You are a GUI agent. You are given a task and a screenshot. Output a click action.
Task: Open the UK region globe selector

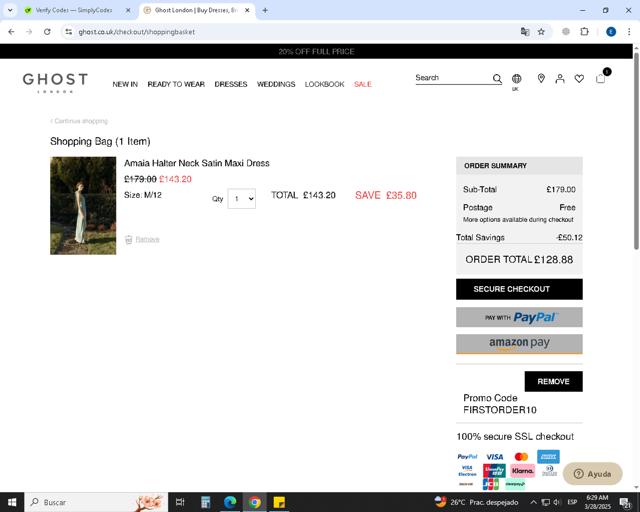516,78
